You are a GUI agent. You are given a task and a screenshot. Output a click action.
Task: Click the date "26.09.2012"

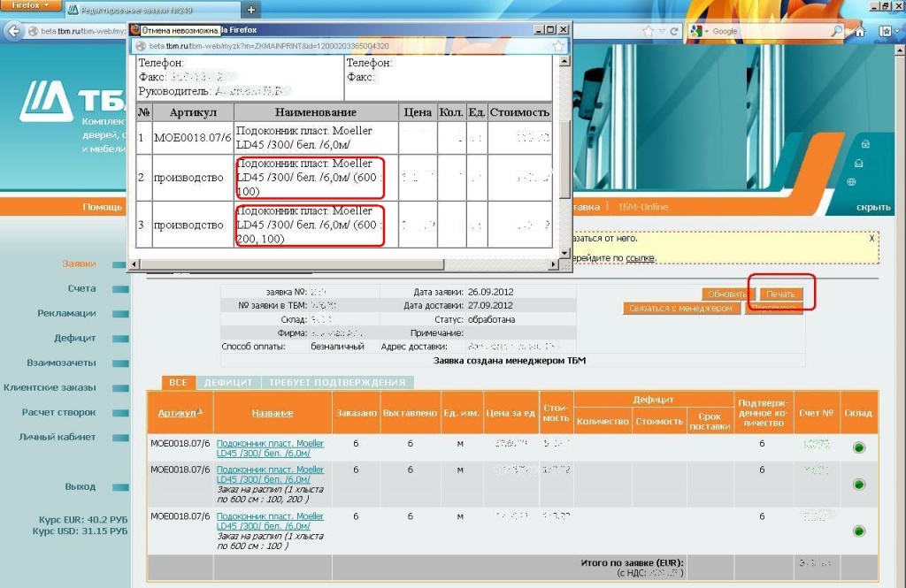click(x=490, y=293)
